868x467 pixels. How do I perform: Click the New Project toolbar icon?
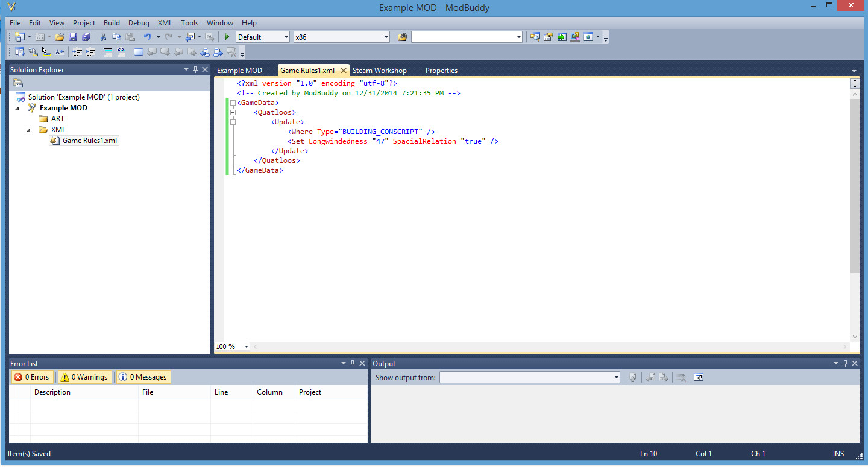(19, 37)
